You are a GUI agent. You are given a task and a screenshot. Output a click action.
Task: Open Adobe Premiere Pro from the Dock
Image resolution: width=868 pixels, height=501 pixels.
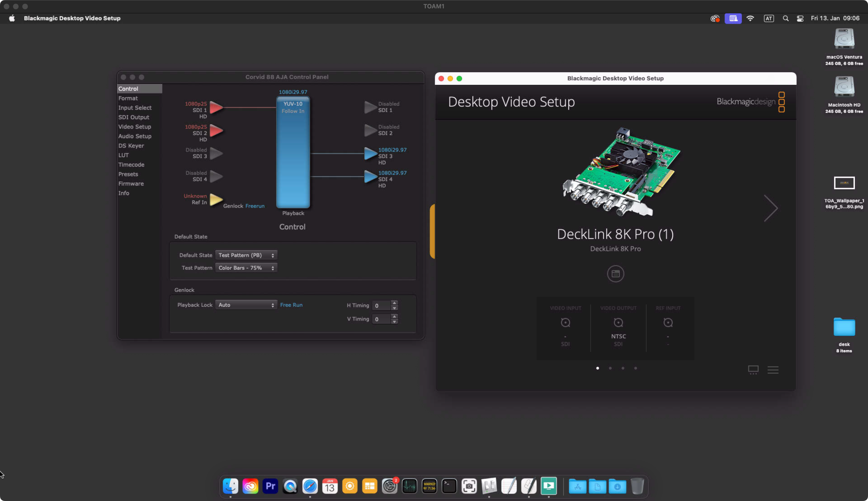pyautogui.click(x=270, y=486)
